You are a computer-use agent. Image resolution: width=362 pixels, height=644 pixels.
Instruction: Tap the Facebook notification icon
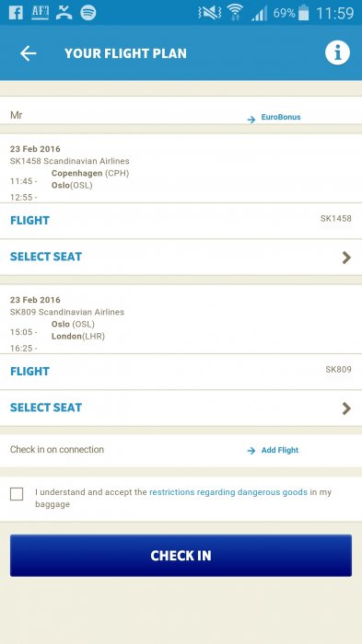pyautogui.click(x=16, y=13)
